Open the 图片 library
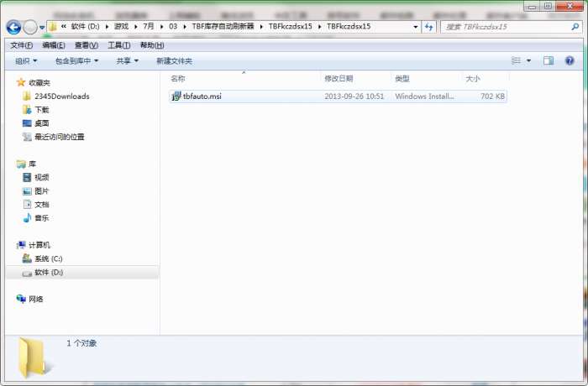 click(42, 191)
